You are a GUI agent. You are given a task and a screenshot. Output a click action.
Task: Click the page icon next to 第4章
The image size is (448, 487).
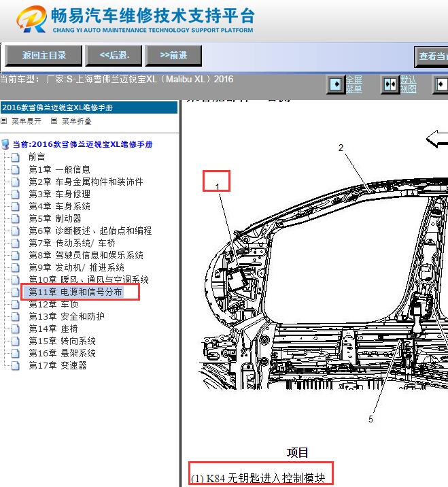point(16,207)
